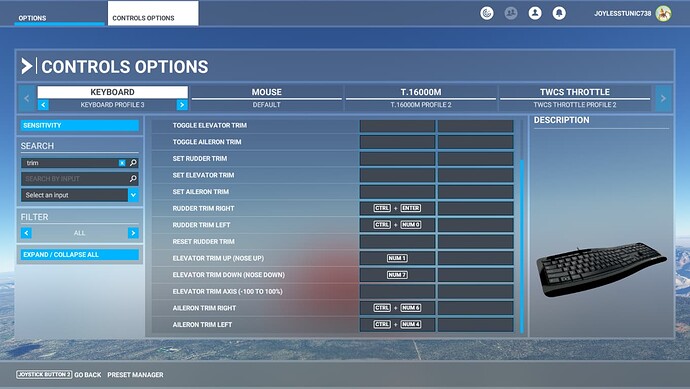This screenshot has width=690, height=389.
Task: Click the Rudder Trim Right CTRL+ENTER binding
Action: point(397,208)
